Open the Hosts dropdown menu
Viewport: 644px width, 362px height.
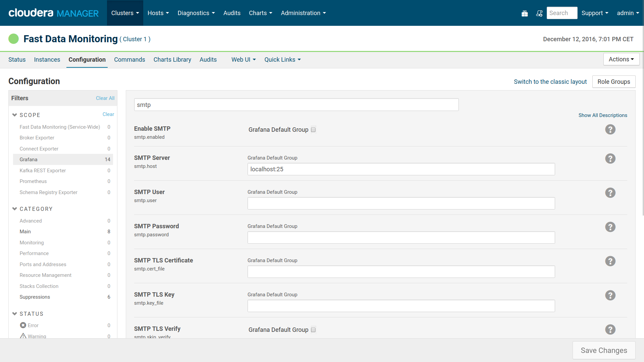click(158, 13)
